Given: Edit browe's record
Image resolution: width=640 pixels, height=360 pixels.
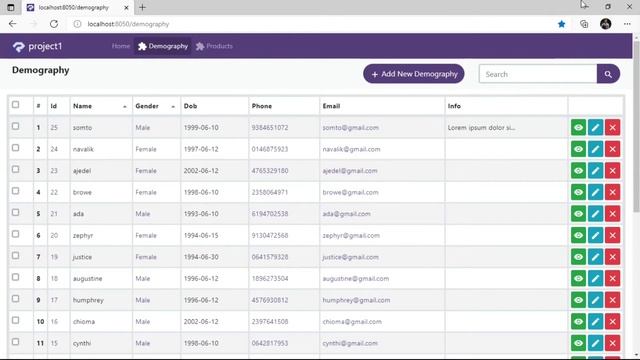Looking at the screenshot, I should 596,192.
